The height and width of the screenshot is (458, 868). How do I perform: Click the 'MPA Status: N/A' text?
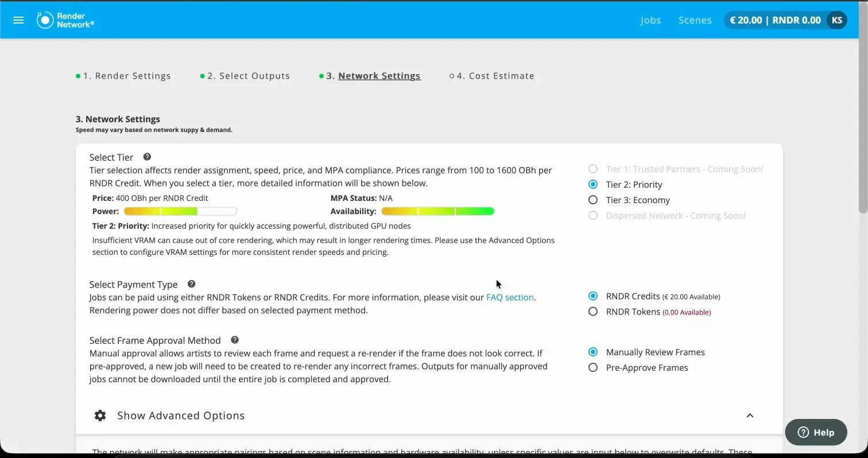362,198
